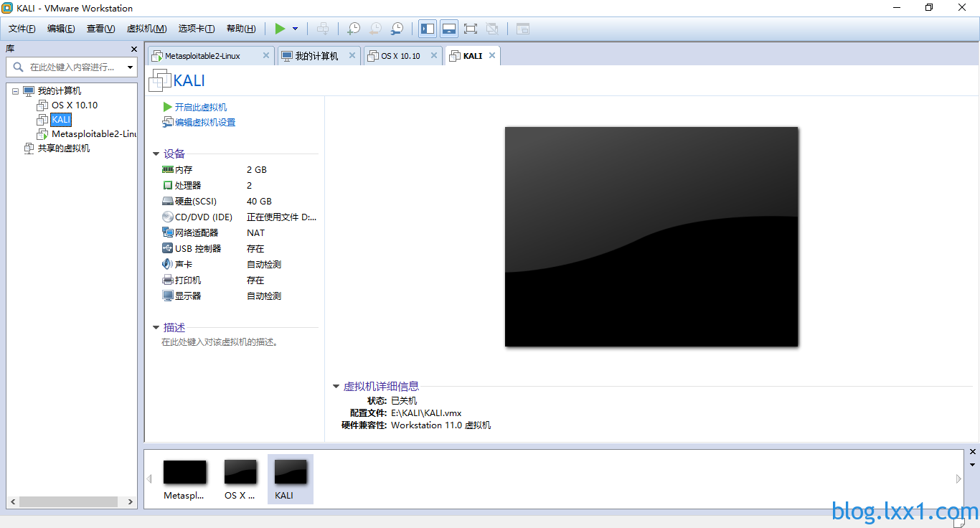Select OS X 10.10 in library tree
The image size is (980, 528).
click(75, 105)
